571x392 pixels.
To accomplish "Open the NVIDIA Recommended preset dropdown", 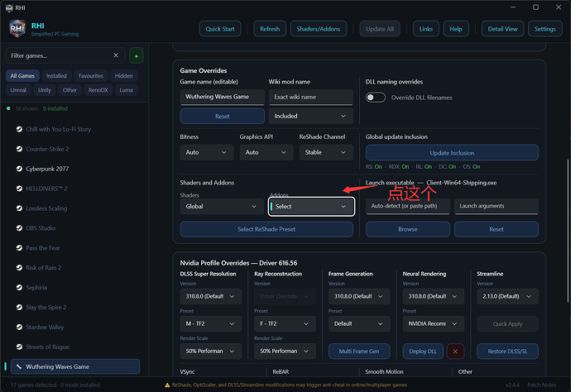I will click(434, 323).
